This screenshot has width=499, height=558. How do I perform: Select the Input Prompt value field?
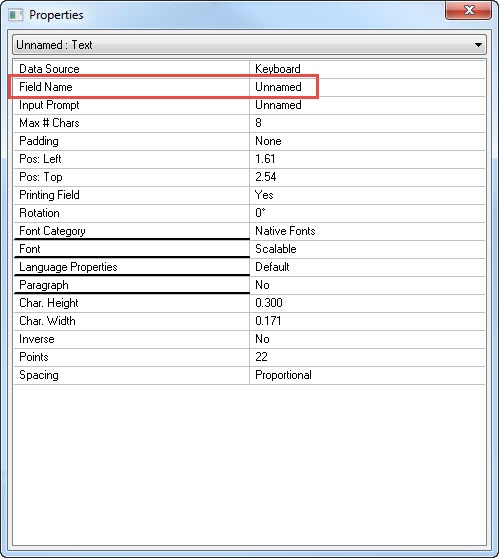click(367, 105)
